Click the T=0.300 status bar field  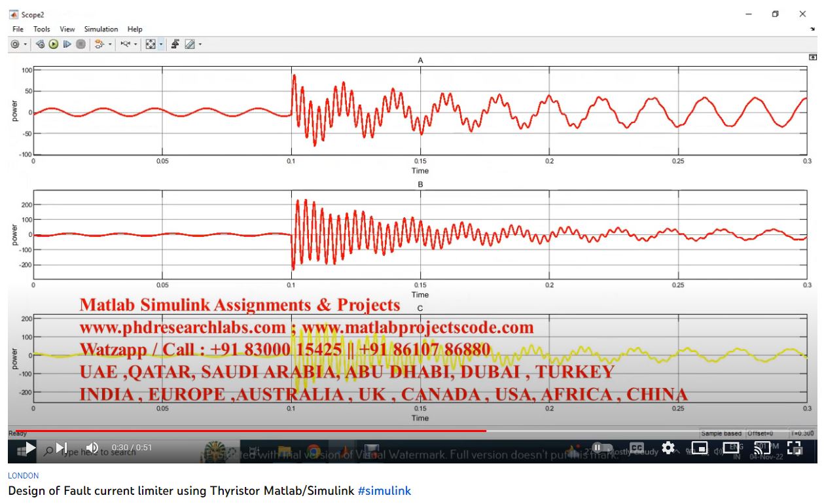[802, 433]
